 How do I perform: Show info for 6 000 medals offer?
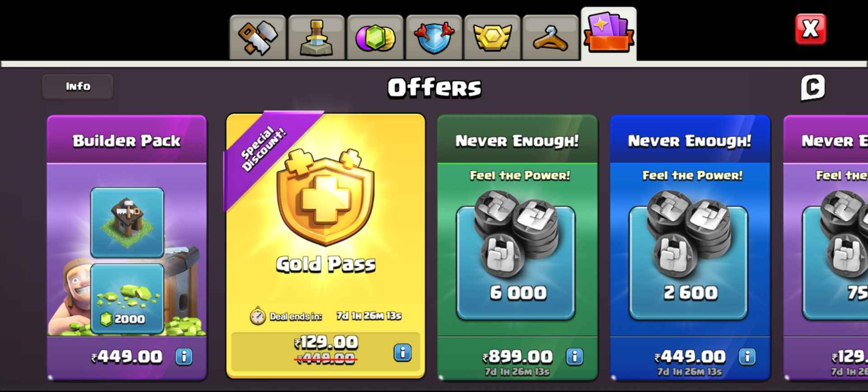pyautogui.click(x=575, y=357)
